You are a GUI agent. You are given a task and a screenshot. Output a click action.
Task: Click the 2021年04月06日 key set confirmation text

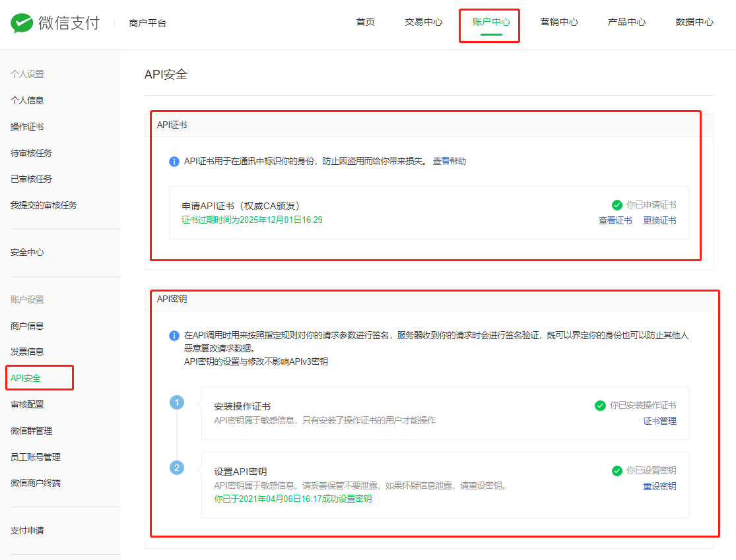click(293, 499)
